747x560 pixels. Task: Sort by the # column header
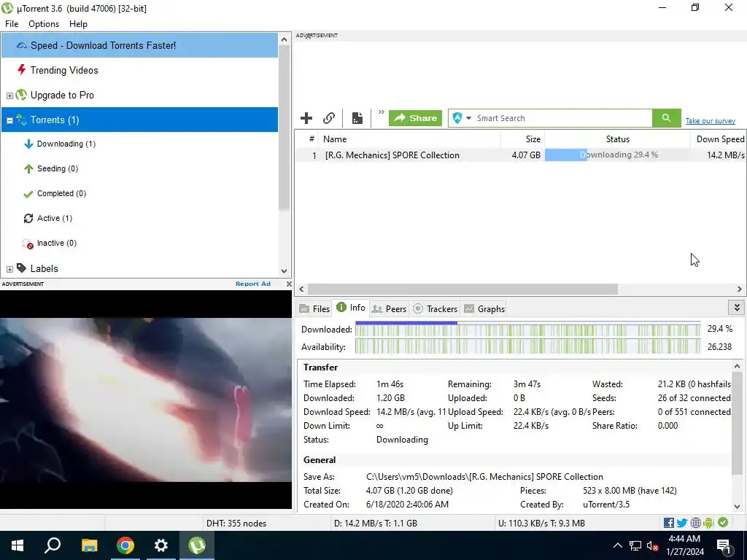click(x=307, y=139)
